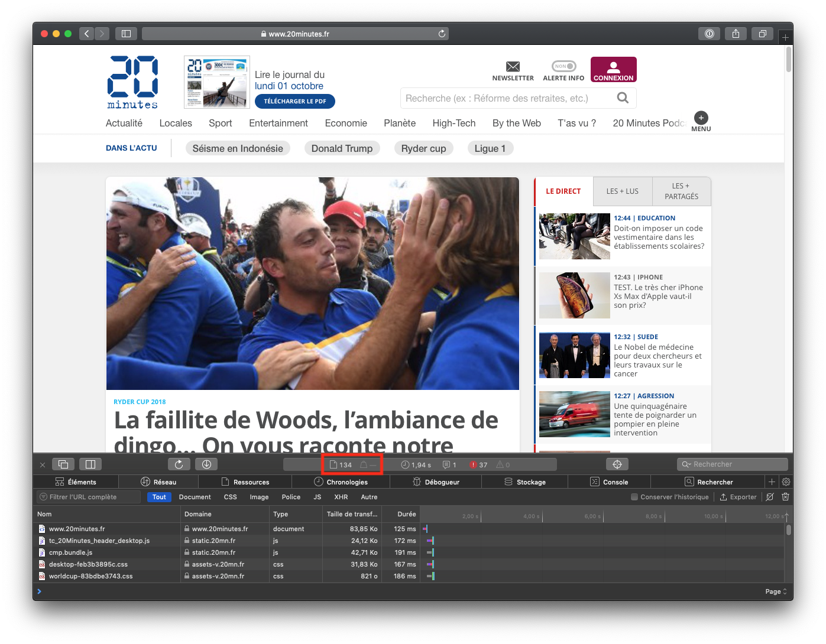The height and width of the screenshot is (644, 826).
Task: Toggle the Alerte Info switch
Action: [563, 66]
